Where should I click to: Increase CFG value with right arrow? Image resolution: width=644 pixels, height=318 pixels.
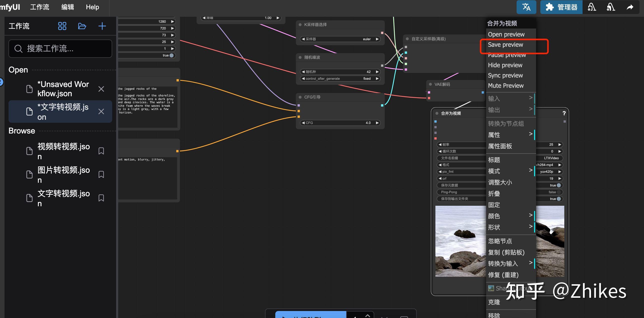[x=377, y=123]
